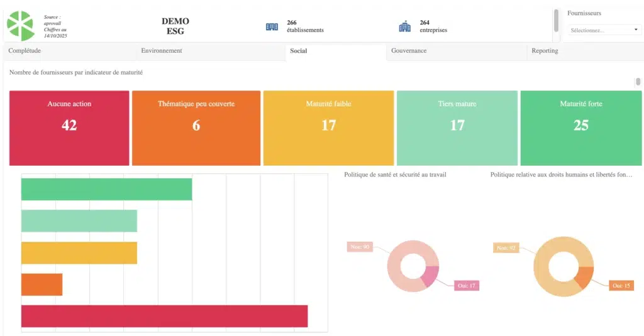
Task: Open the Fournisseurs dropdown selector
Action: tap(604, 30)
